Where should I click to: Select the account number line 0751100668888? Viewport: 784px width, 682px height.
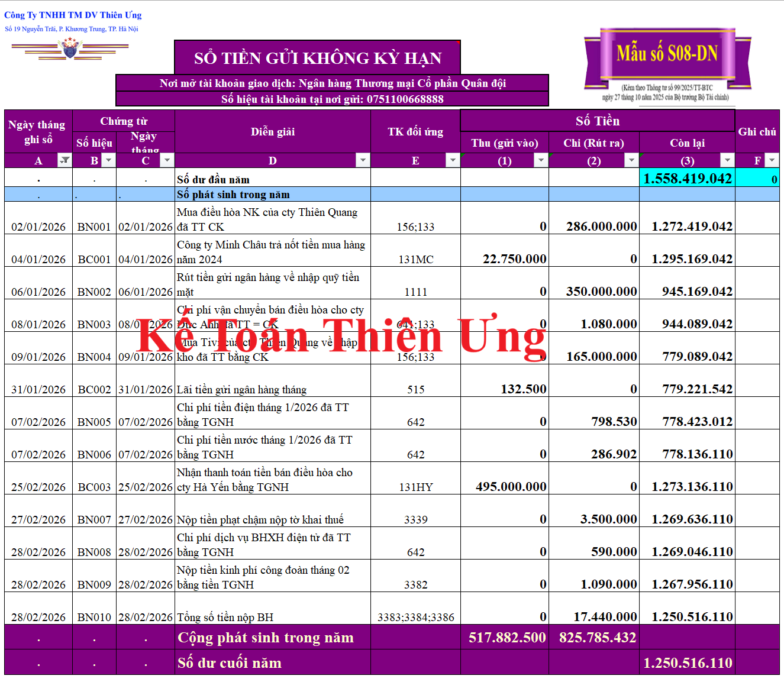[x=332, y=99]
